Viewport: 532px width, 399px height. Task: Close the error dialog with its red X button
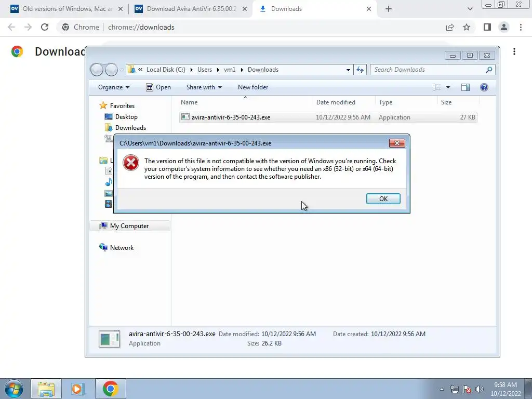pos(397,143)
